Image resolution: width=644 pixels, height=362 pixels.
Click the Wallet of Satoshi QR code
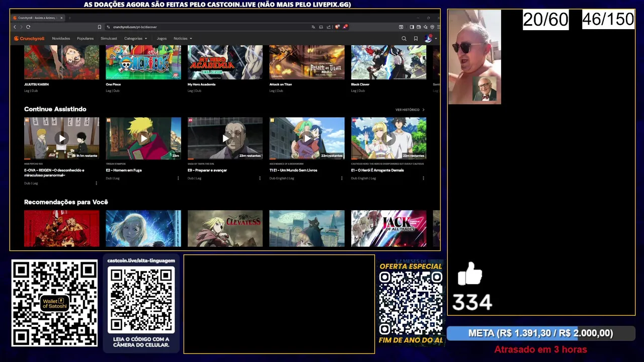coord(54,303)
